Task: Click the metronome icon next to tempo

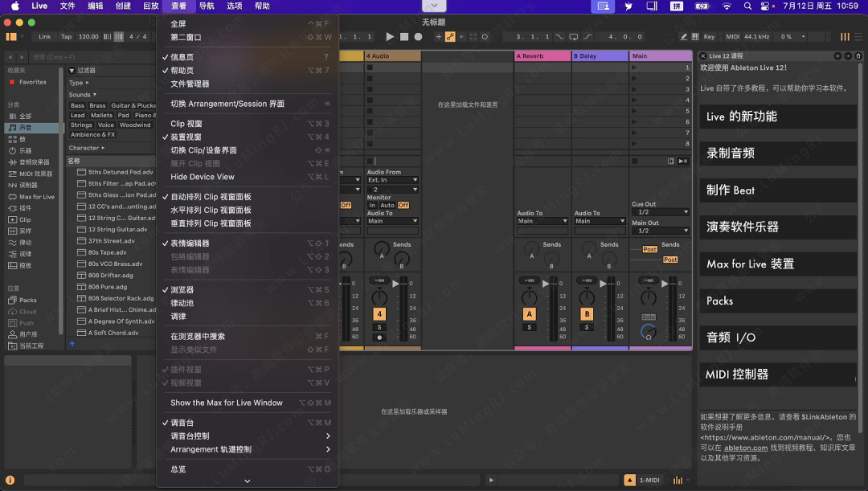Action: click(x=119, y=37)
